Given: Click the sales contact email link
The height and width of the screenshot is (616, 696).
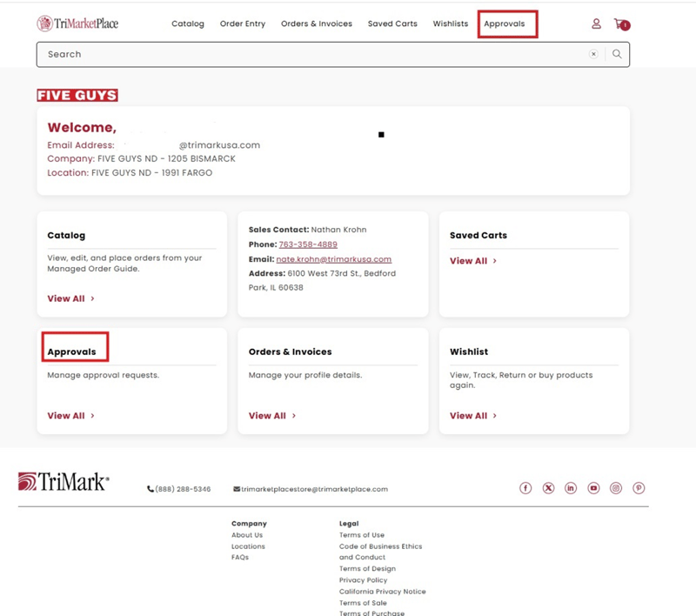Looking at the screenshot, I should pos(334,259).
